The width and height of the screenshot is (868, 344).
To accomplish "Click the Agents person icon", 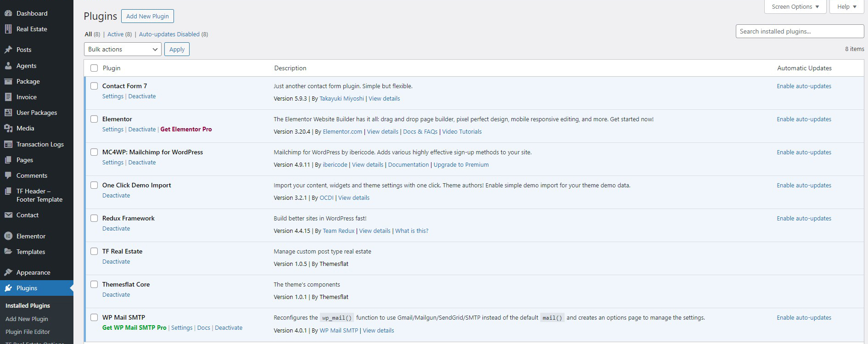I will pos(8,66).
